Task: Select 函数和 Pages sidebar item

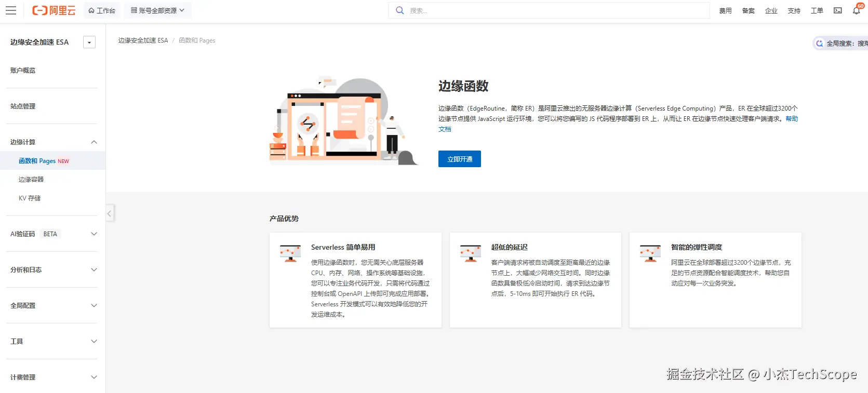Action: click(52, 161)
